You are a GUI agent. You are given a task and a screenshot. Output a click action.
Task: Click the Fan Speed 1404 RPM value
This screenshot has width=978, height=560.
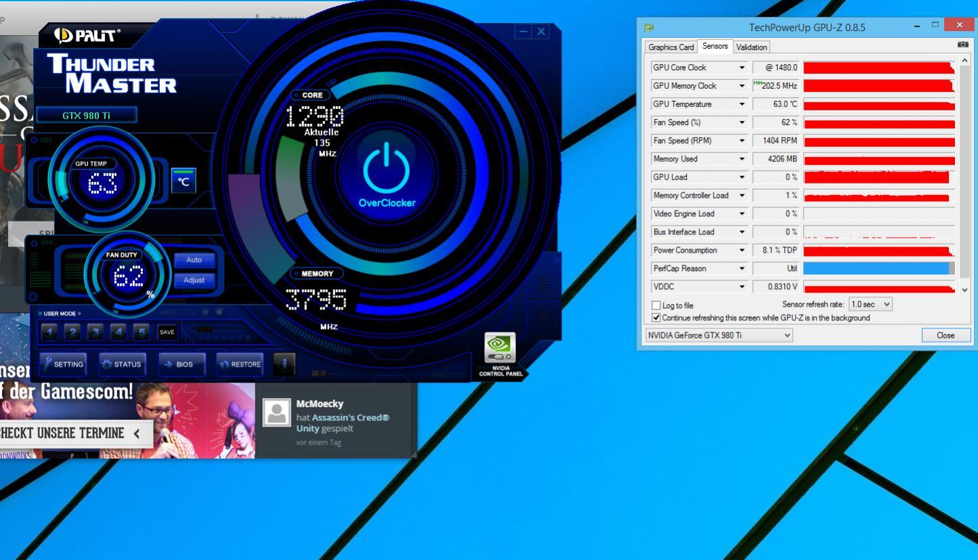pos(776,141)
